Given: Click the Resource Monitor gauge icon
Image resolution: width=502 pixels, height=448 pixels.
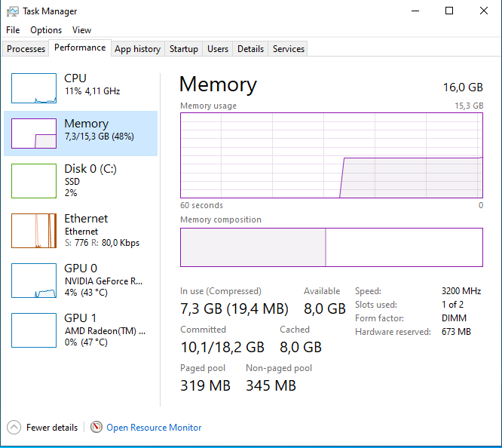Looking at the screenshot, I should pyautogui.click(x=96, y=428).
